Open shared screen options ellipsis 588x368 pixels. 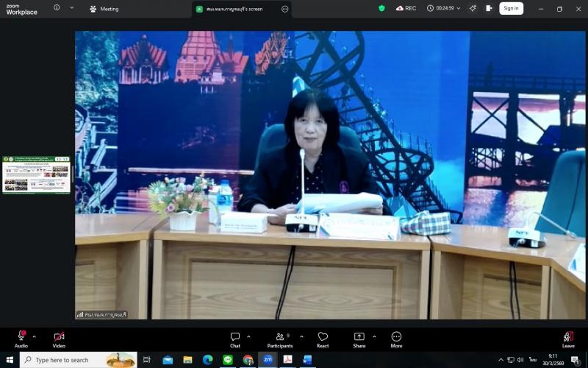[285, 9]
